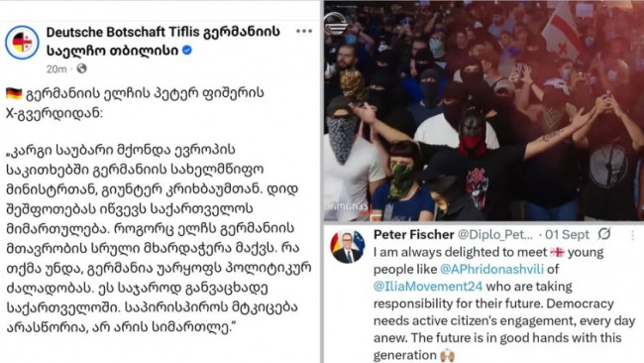This screenshot has height=363, width=644.
Task: Click the TV channel logo on photo
Action: point(336,24)
